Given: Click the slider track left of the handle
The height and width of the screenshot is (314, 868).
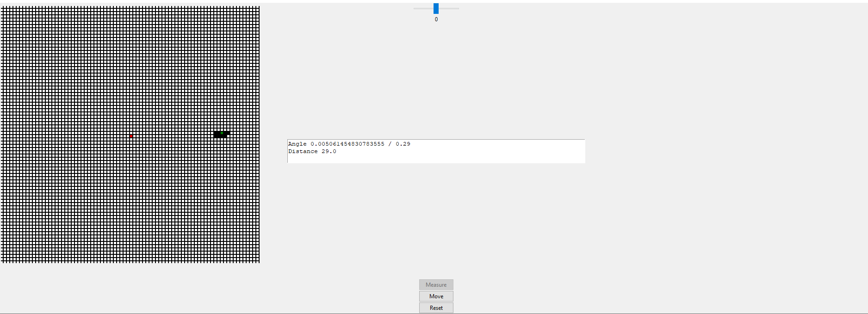Looking at the screenshot, I should pos(423,8).
